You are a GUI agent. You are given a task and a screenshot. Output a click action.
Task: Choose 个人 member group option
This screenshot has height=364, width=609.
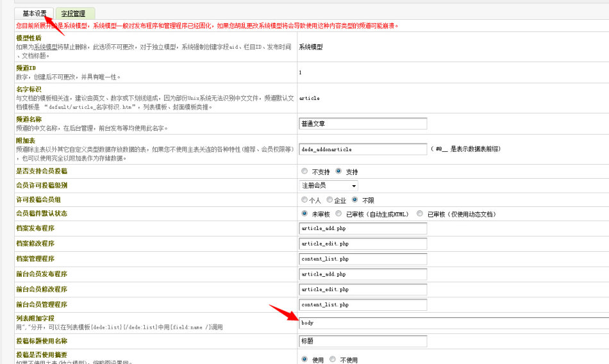tap(304, 200)
